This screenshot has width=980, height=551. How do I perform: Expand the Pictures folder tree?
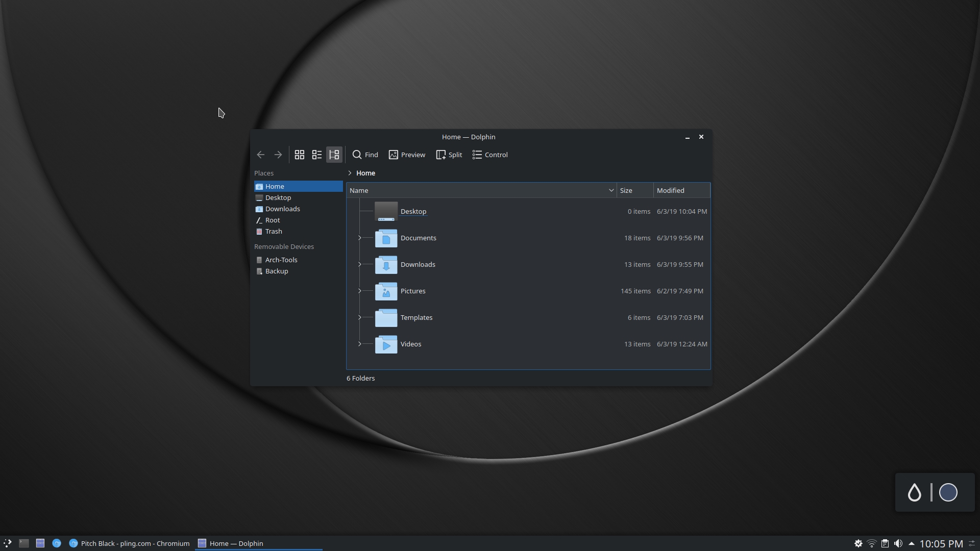360,291
